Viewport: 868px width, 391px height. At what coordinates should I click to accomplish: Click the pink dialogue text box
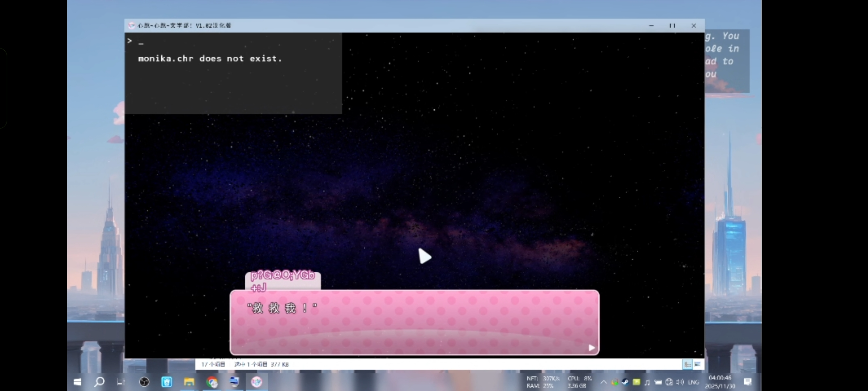(x=414, y=322)
